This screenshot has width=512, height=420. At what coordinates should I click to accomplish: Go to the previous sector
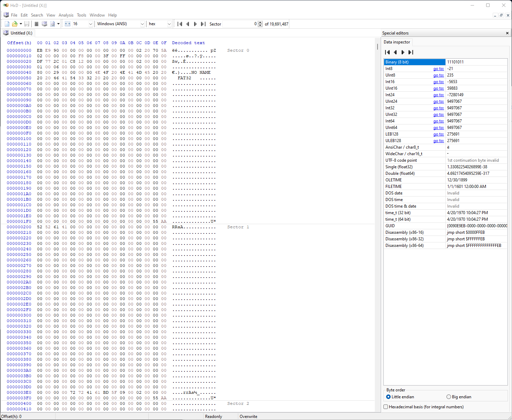(x=188, y=24)
